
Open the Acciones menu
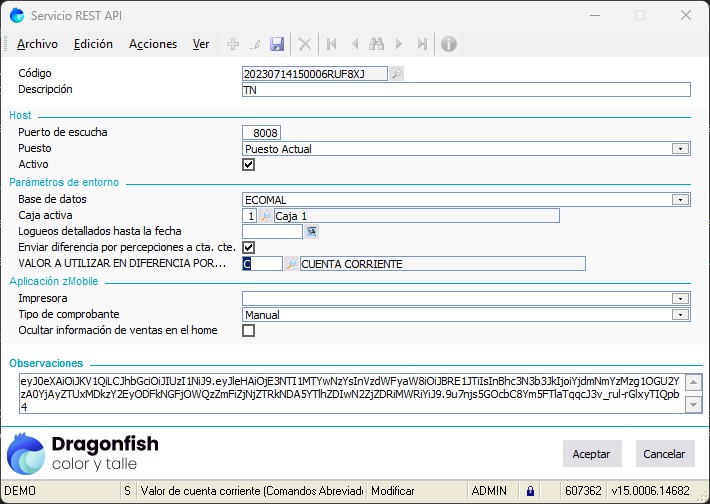[x=153, y=44]
